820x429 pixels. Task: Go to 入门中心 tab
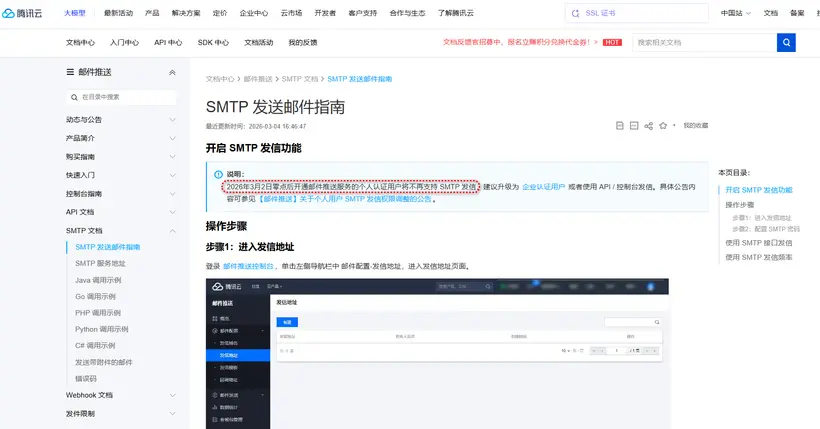tap(124, 42)
